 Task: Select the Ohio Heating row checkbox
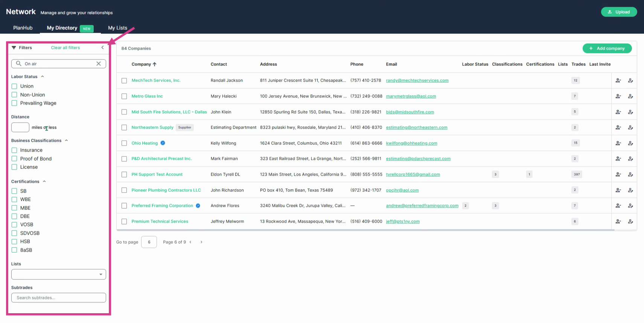click(x=124, y=143)
